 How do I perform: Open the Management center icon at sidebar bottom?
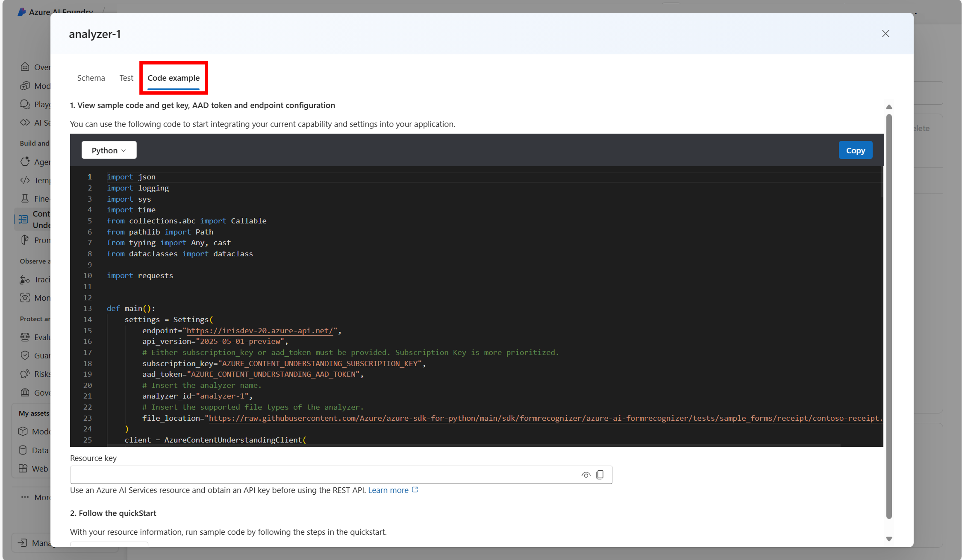pos(23,543)
